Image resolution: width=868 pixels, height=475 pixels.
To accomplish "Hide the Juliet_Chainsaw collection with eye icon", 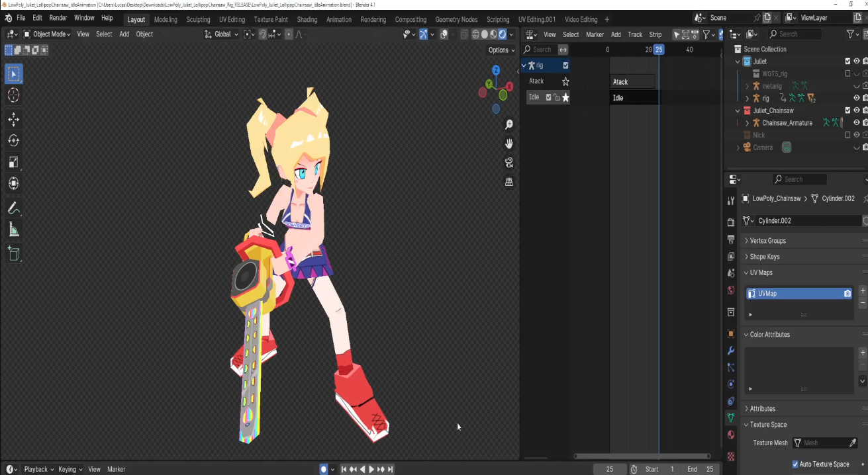I will coord(856,110).
